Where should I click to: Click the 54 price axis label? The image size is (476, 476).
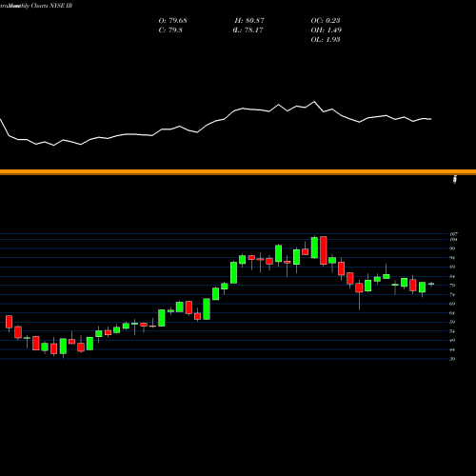tap(453, 331)
